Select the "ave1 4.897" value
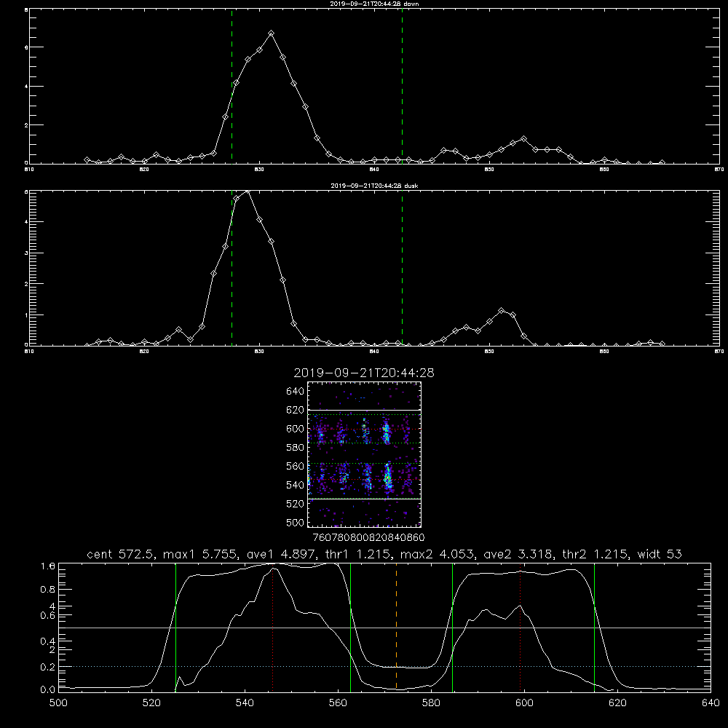Screen dimensions: 728x728 point(280,554)
